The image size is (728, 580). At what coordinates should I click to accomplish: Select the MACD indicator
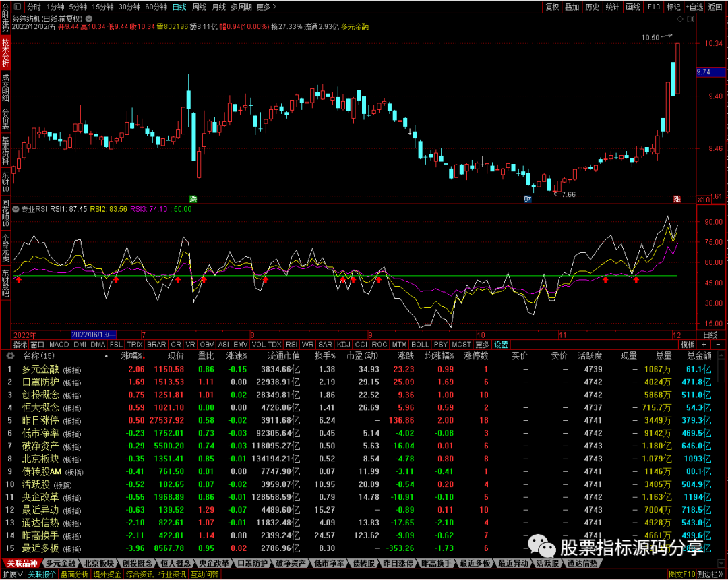pos(59,345)
